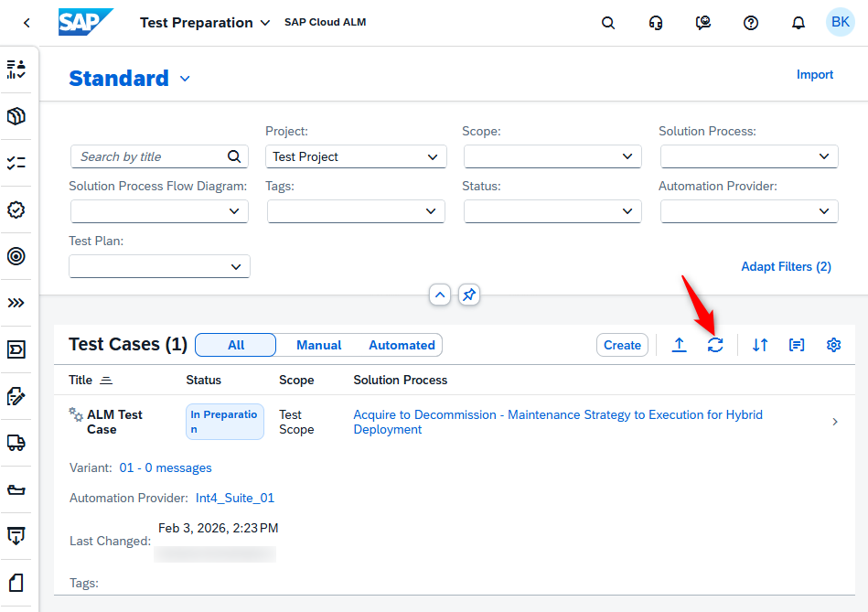The height and width of the screenshot is (612, 868).
Task: Click the search magnifier inside title field
Action: click(x=234, y=156)
